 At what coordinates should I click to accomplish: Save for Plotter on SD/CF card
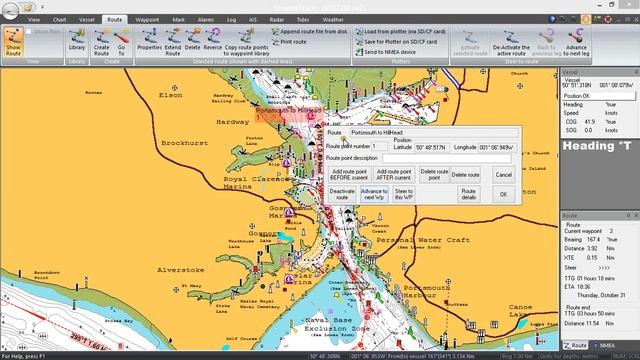point(396,42)
